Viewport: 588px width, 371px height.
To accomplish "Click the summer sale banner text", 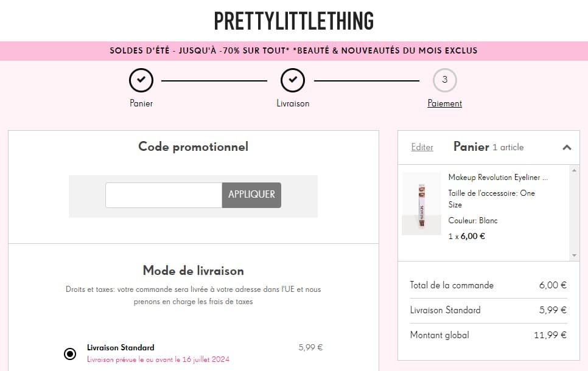I will 293,50.
